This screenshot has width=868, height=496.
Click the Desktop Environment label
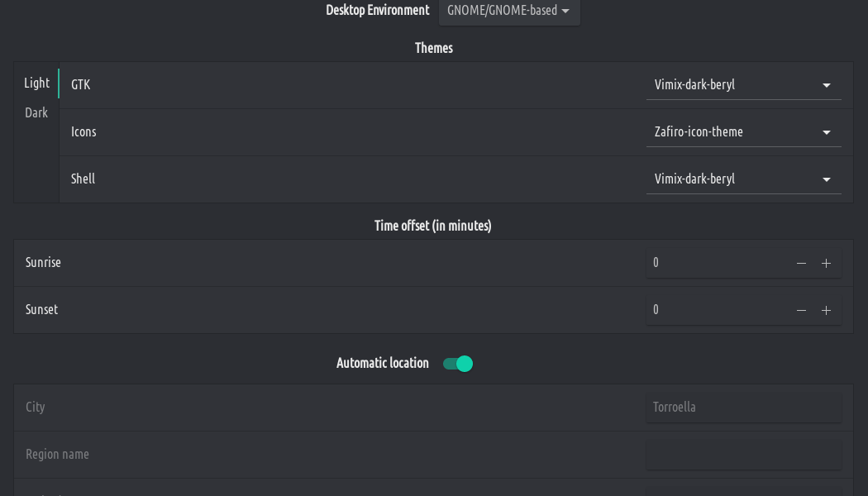coord(378,10)
